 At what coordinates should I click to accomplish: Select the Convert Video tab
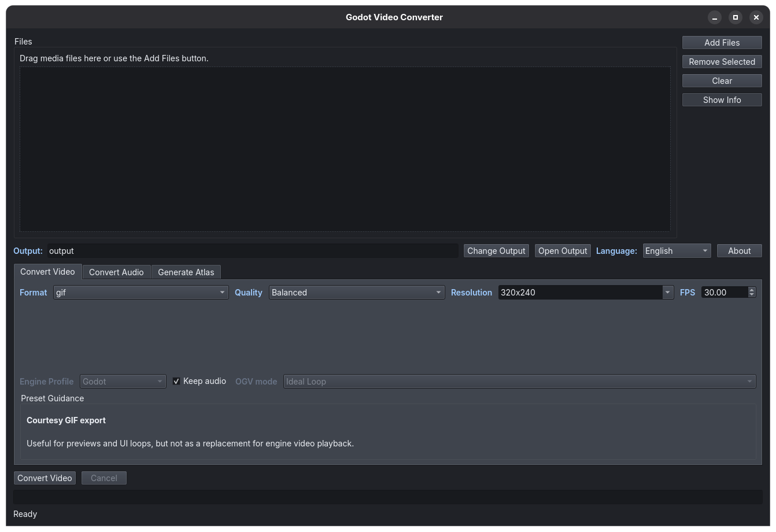(47, 272)
